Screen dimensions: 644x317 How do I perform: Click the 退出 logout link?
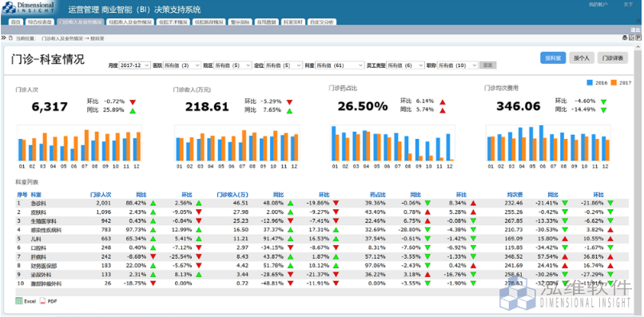pyautogui.click(x=635, y=30)
